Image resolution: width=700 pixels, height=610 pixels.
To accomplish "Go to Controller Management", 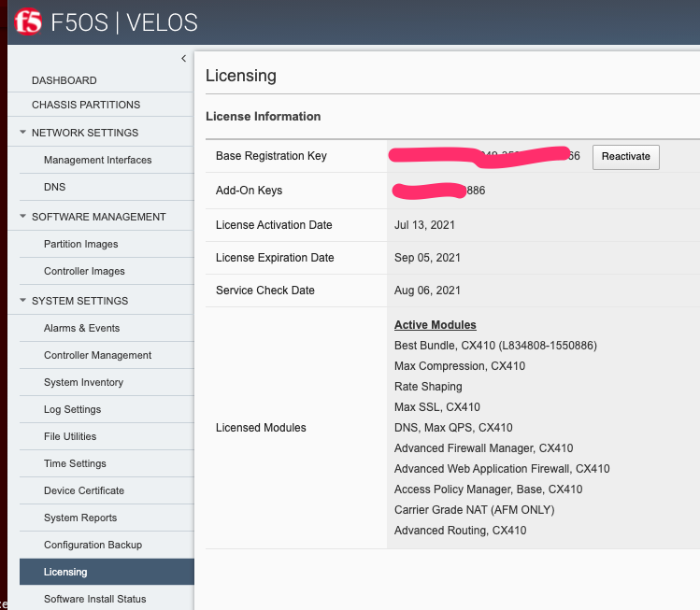I will tap(98, 355).
